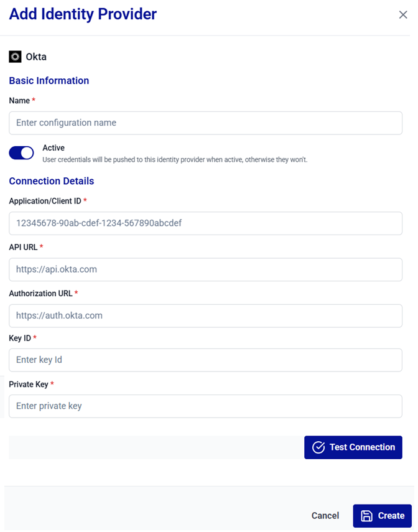Click the Okta provider name text
Screen dimensions: 418x532
(x=36, y=57)
